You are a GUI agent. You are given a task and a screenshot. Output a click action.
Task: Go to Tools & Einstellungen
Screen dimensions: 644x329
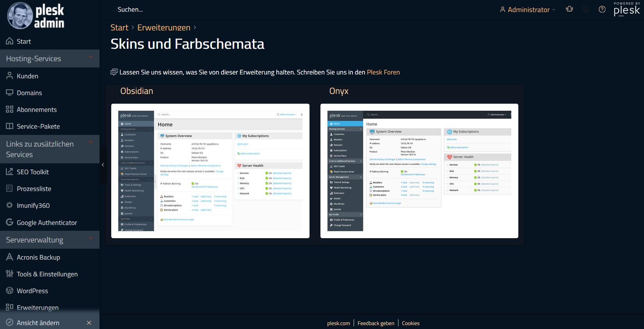(x=47, y=274)
